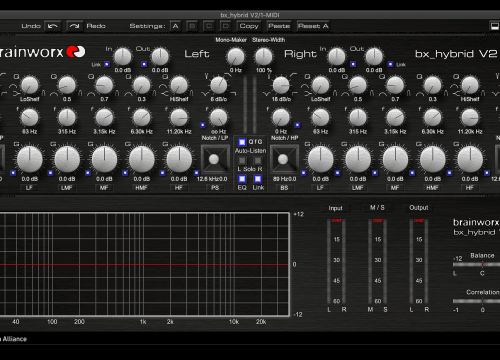
Task: Click the Left 6 dB/o filter slope knob
Action: [x=219, y=85]
